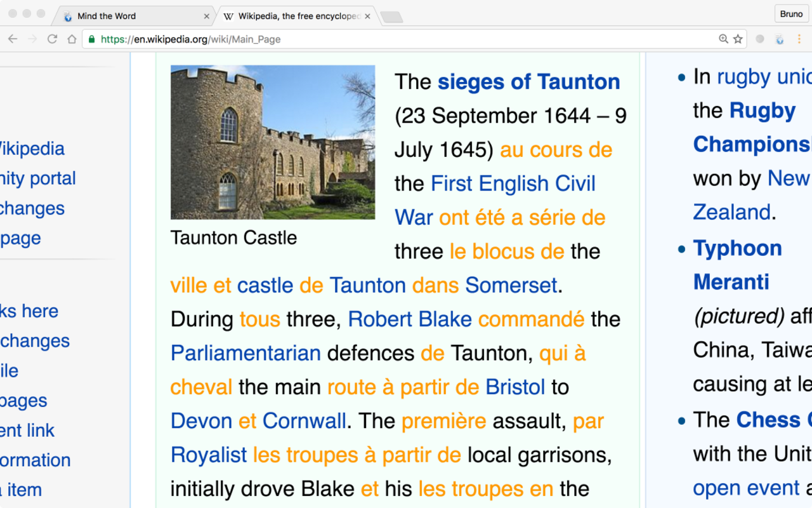Go to the browser home page
Screen dimensions: 812x508
72,39
